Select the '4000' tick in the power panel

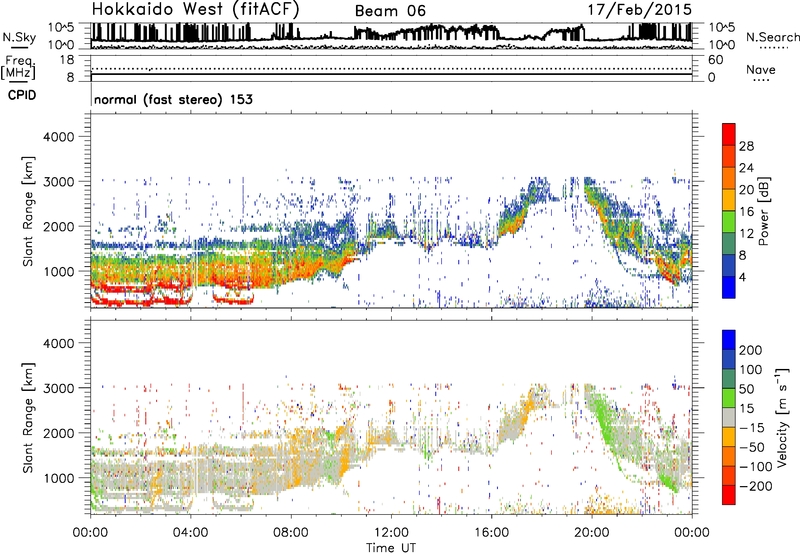coord(58,137)
